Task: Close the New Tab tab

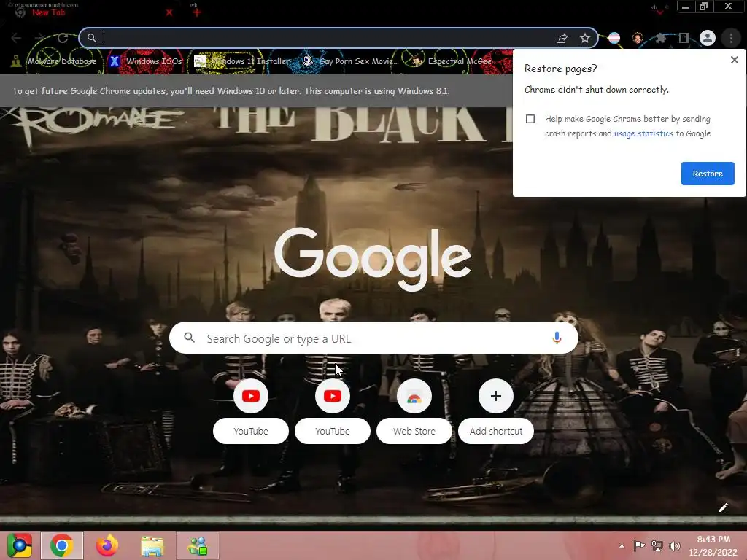Action: pyautogui.click(x=169, y=12)
